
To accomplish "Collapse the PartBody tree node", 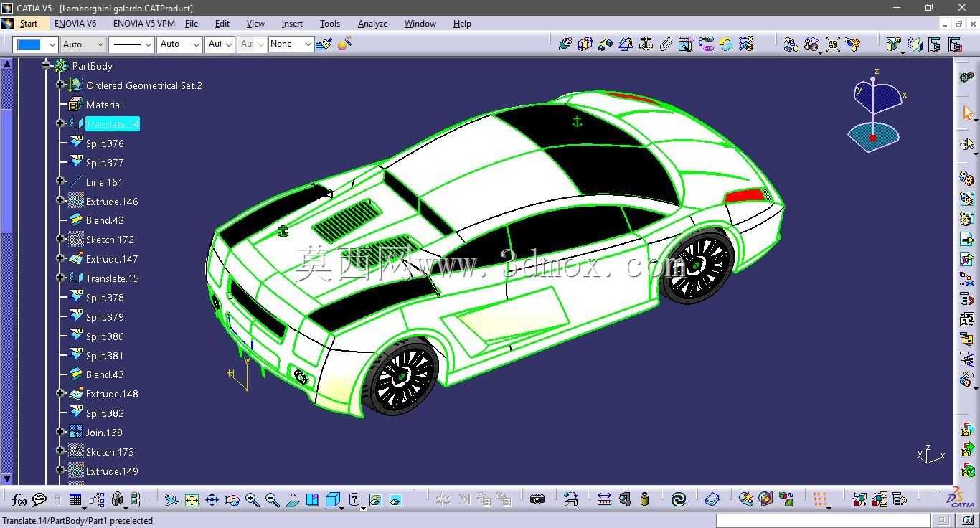I will [x=47, y=65].
